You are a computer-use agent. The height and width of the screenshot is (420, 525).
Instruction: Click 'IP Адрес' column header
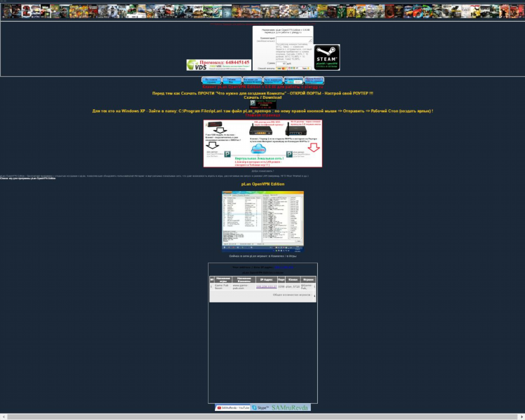(266, 280)
